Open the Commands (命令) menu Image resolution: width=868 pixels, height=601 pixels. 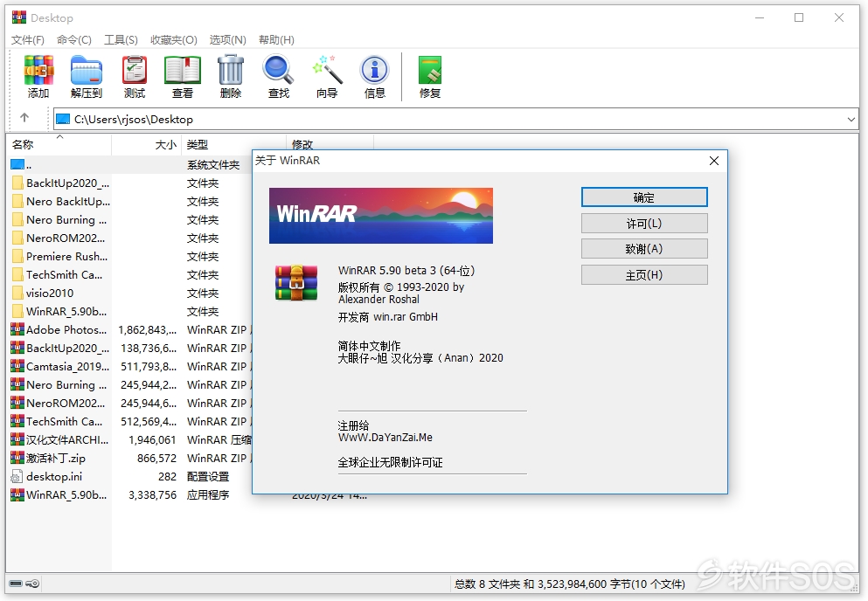click(74, 40)
